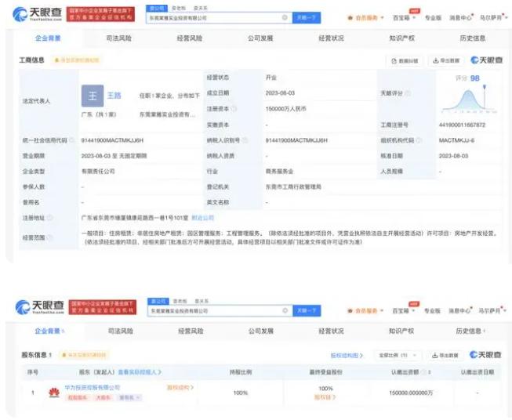
Task: Open 消息中心 on the 股东信息 page
Action: [460, 310]
